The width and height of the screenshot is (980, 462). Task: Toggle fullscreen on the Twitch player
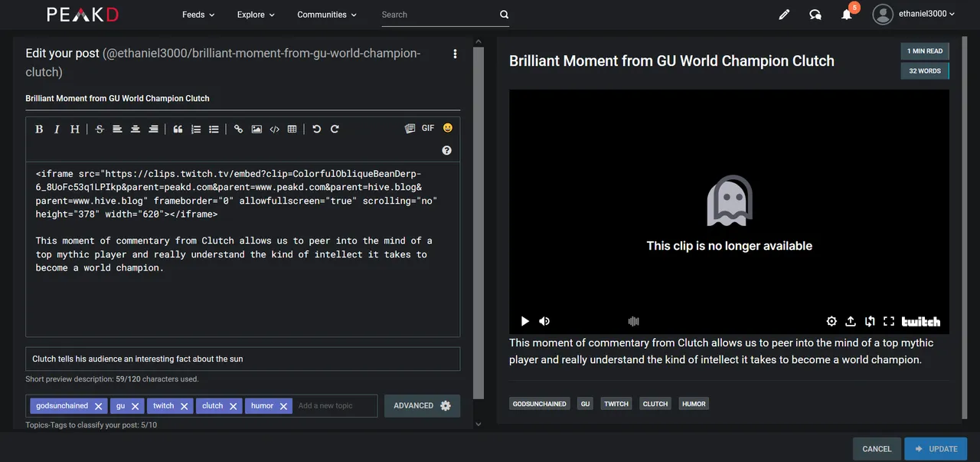[889, 321]
